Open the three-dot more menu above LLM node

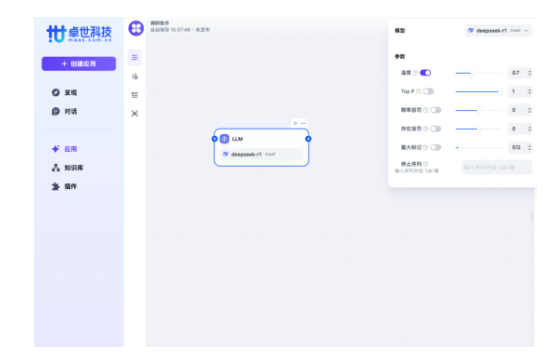pyautogui.click(x=303, y=123)
